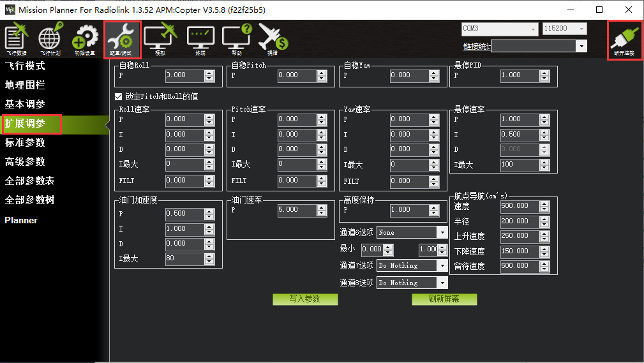Click the Loiter rate I max (I最大) field

pyautogui.click(x=520, y=165)
